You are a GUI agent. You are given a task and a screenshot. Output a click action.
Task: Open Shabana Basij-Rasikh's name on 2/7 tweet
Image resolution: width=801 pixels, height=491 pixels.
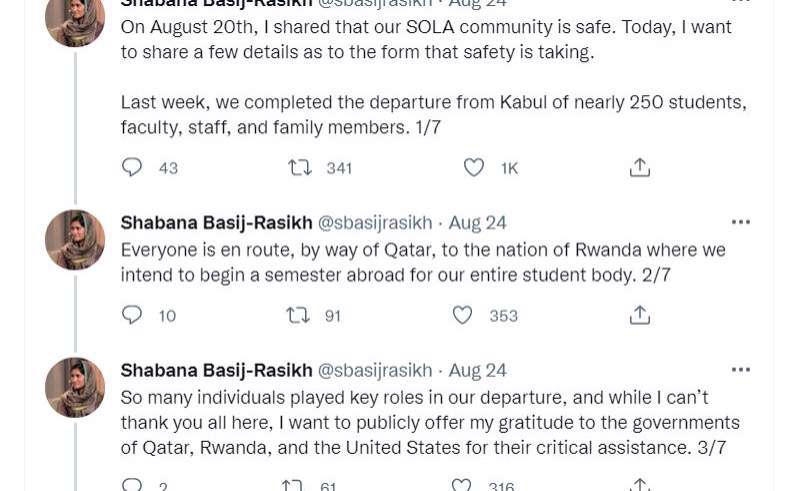click(216, 222)
